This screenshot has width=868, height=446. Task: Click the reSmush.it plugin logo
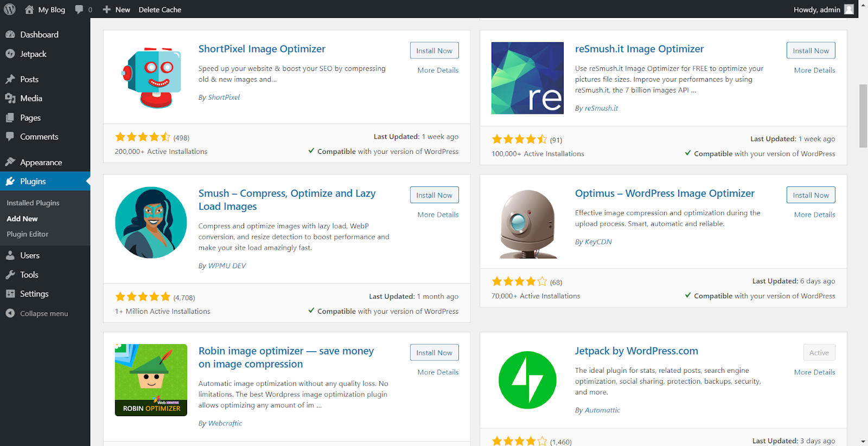tap(527, 78)
